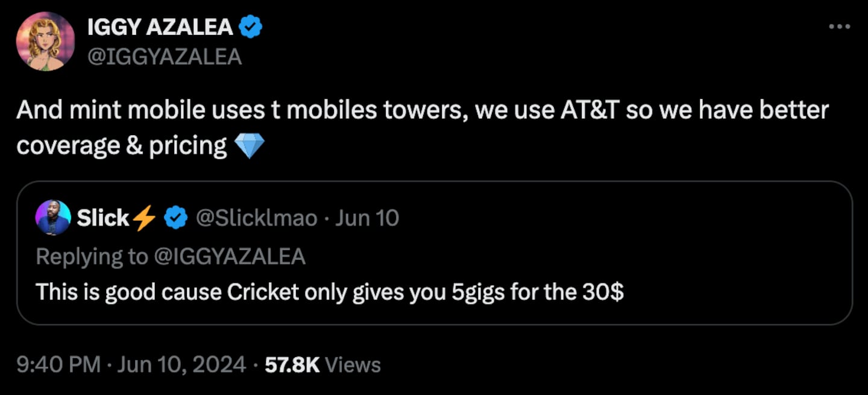
Task: Click the '9:40 PM' timestamp
Action: 58,365
